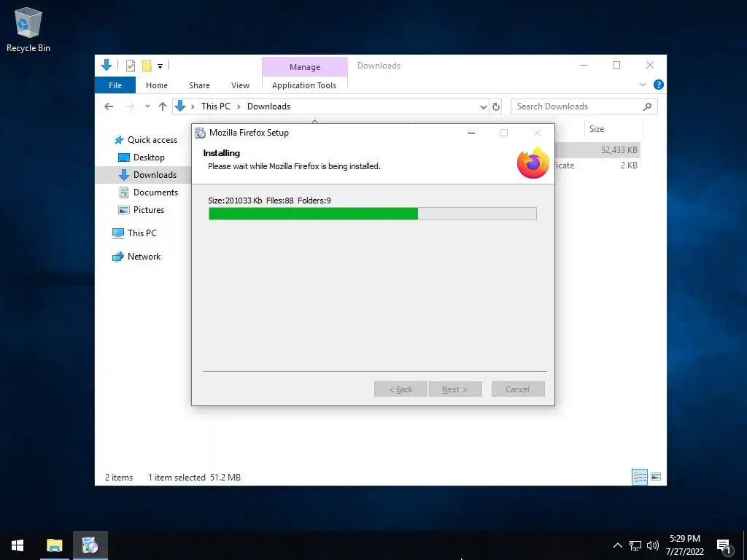Go back with the back arrow
The width and height of the screenshot is (747, 560).
coord(109,106)
